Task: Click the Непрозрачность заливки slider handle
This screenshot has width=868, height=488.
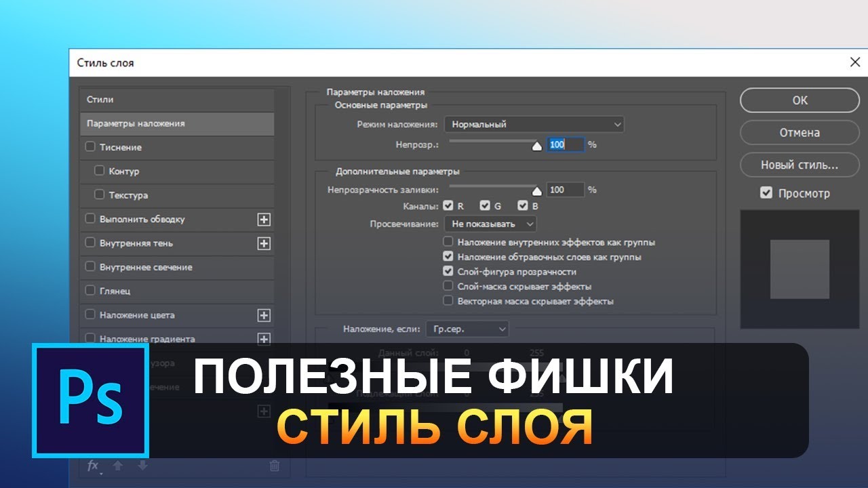Action: [537, 190]
